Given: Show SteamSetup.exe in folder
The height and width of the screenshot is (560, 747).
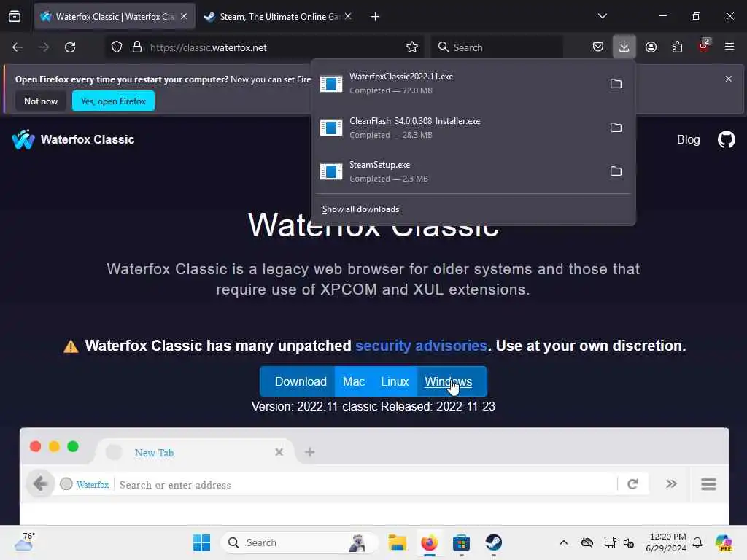Looking at the screenshot, I should pyautogui.click(x=616, y=171).
